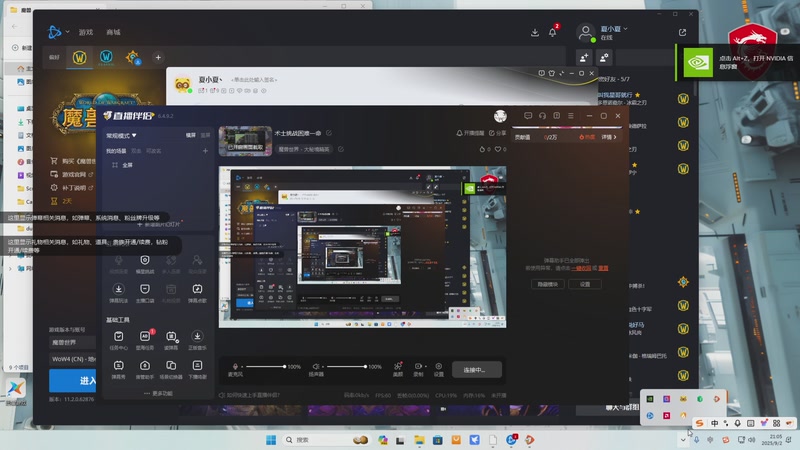Expand 更多功能 more functions
The height and width of the screenshot is (450, 800).
(x=158, y=393)
